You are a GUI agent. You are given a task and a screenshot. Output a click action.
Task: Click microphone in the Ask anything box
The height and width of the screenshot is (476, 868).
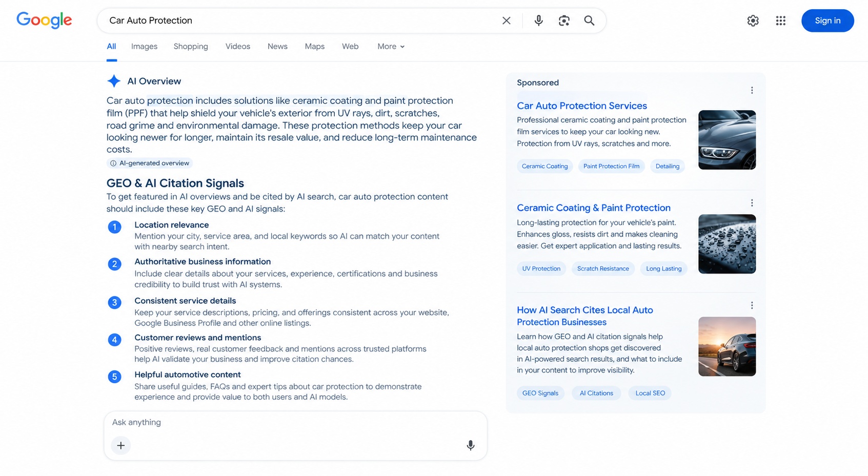pyautogui.click(x=470, y=445)
